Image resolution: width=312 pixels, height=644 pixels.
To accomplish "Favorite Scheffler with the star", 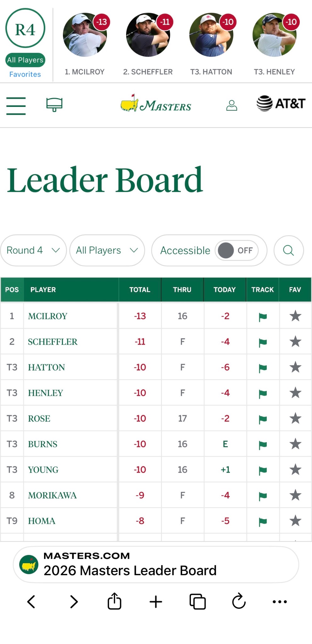I will [295, 341].
